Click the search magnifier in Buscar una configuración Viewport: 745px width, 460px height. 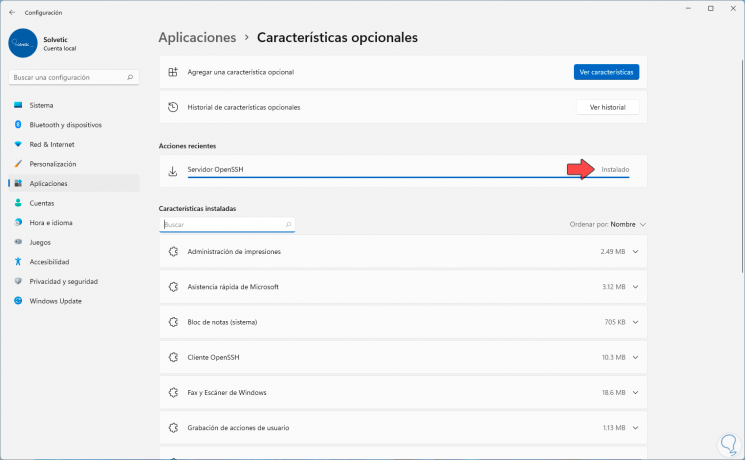point(131,77)
